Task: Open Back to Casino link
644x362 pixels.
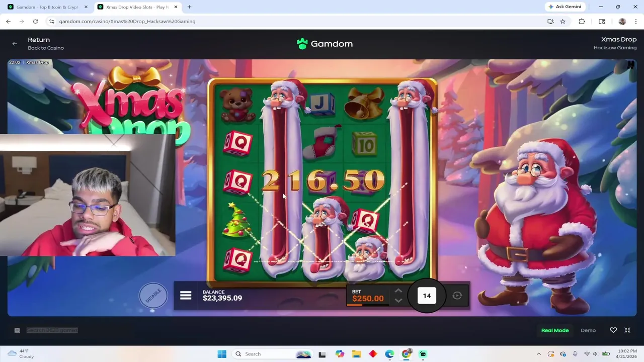Action: [x=46, y=48]
